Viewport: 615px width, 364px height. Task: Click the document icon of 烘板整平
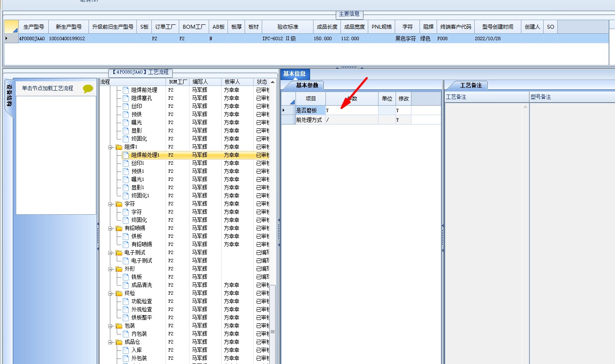click(x=126, y=318)
